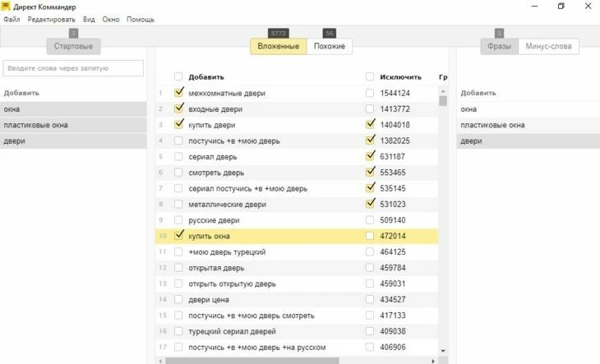Uncheck Исключить for row 553465
The image size is (600, 364).
(x=370, y=172)
